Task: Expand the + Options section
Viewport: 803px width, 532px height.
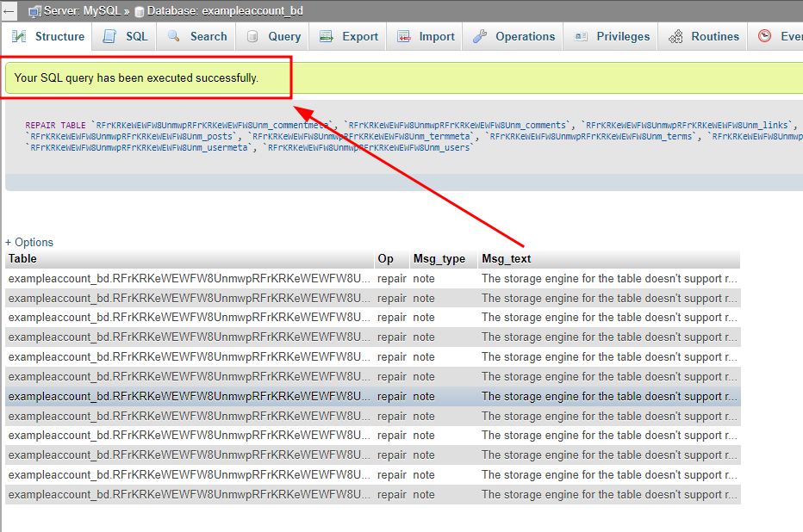Action: tap(29, 242)
